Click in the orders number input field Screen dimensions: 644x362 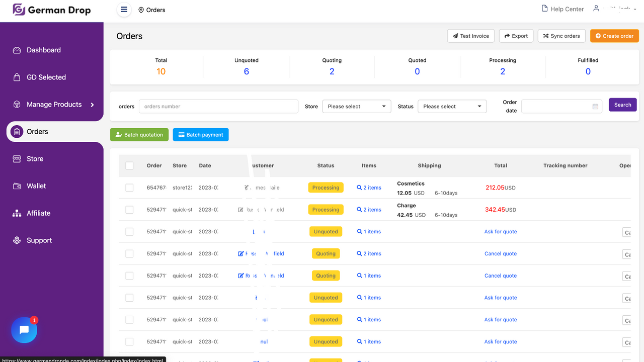point(219,107)
